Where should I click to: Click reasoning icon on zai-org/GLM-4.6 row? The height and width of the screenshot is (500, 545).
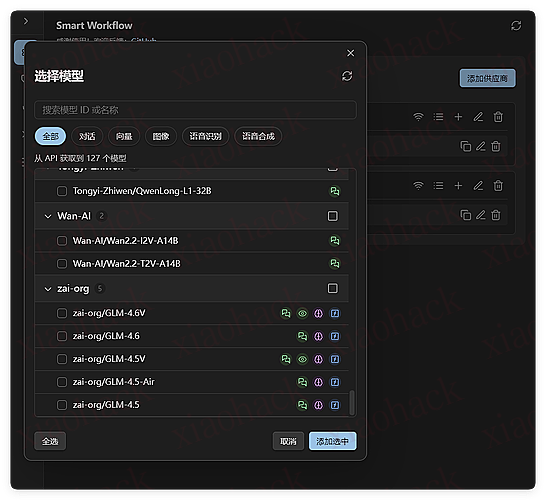[318, 336]
